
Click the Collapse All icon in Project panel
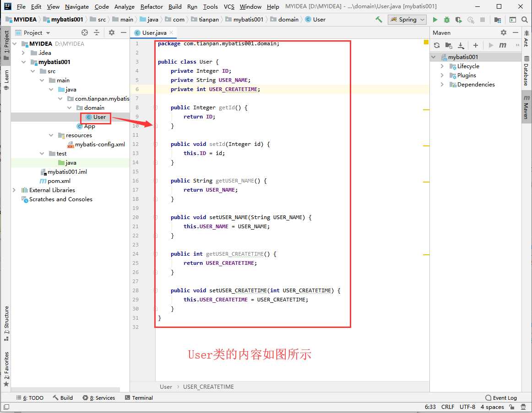coord(97,32)
